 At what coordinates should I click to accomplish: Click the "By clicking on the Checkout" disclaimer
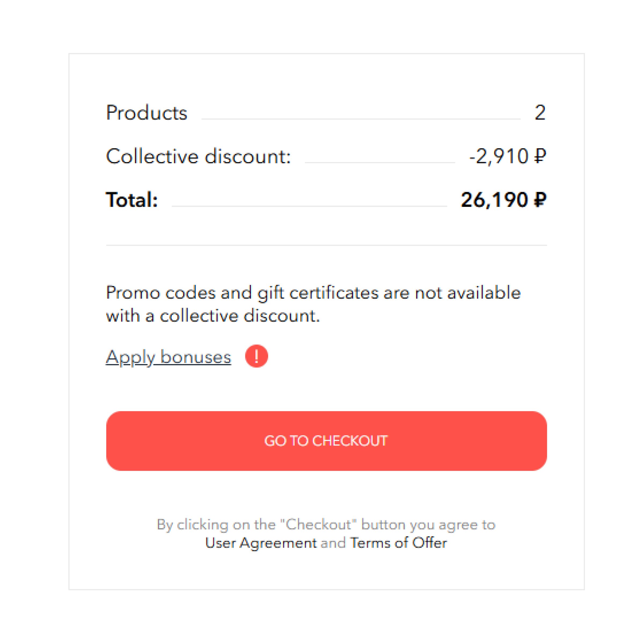pyautogui.click(x=326, y=525)
